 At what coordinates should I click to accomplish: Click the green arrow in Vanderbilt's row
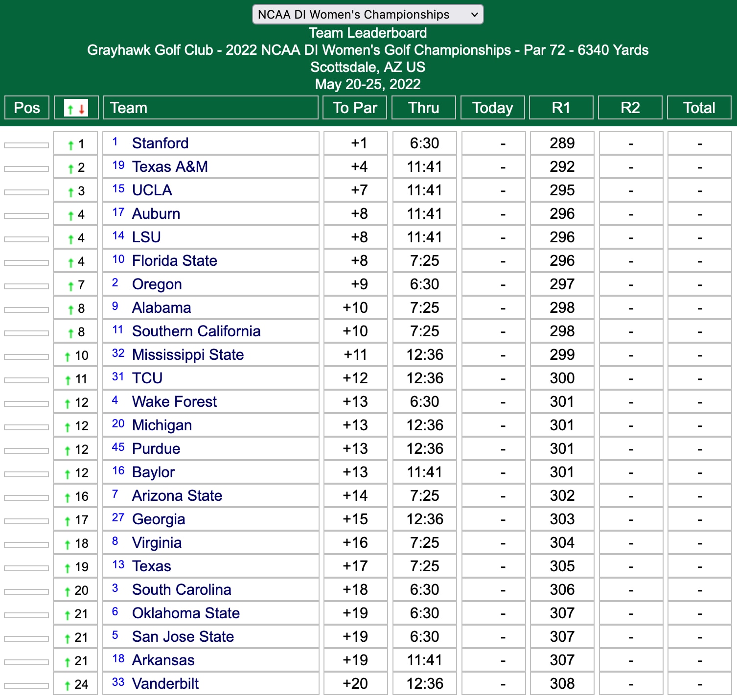pos(68,685)
